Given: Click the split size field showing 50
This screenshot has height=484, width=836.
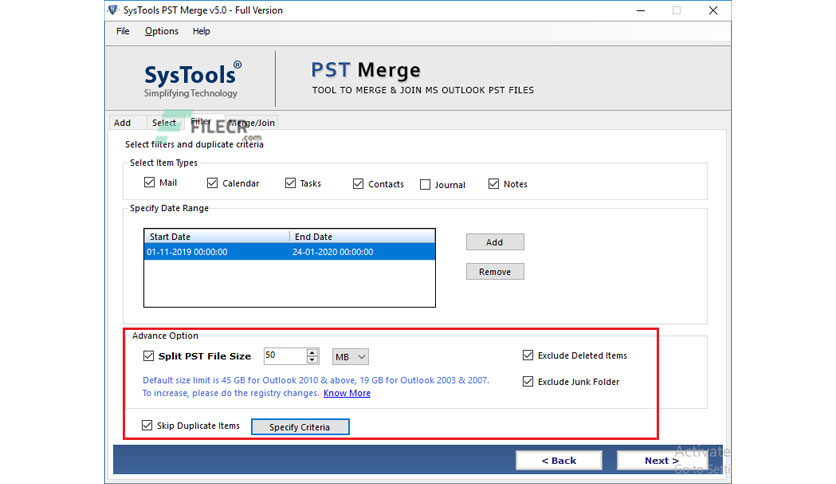Looking at the screenshot, I should [x=285, y=356].
